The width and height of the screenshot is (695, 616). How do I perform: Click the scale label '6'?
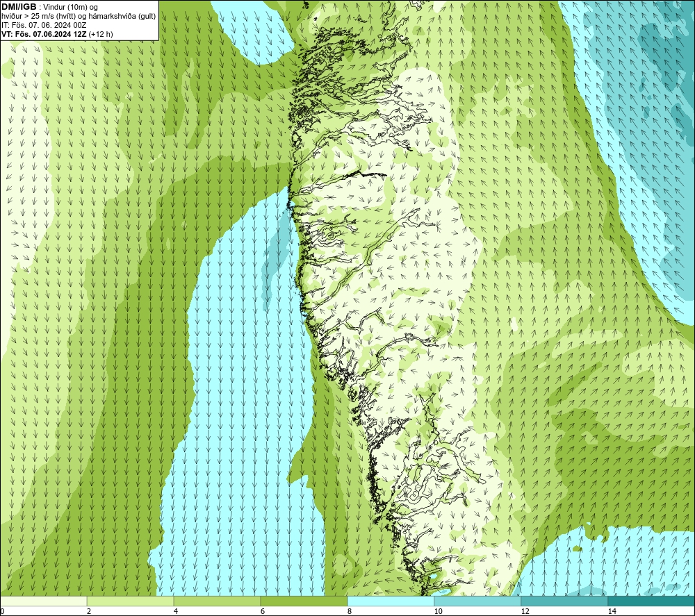click(263, 612)
